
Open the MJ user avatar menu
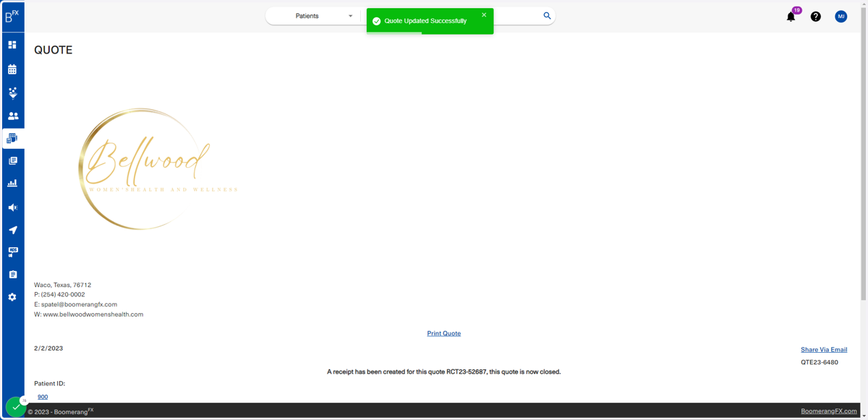[841, 16]
